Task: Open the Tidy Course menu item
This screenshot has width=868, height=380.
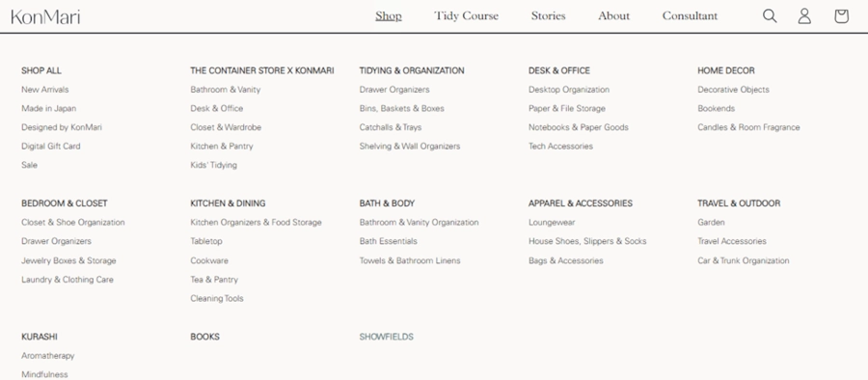Action: 466,16
